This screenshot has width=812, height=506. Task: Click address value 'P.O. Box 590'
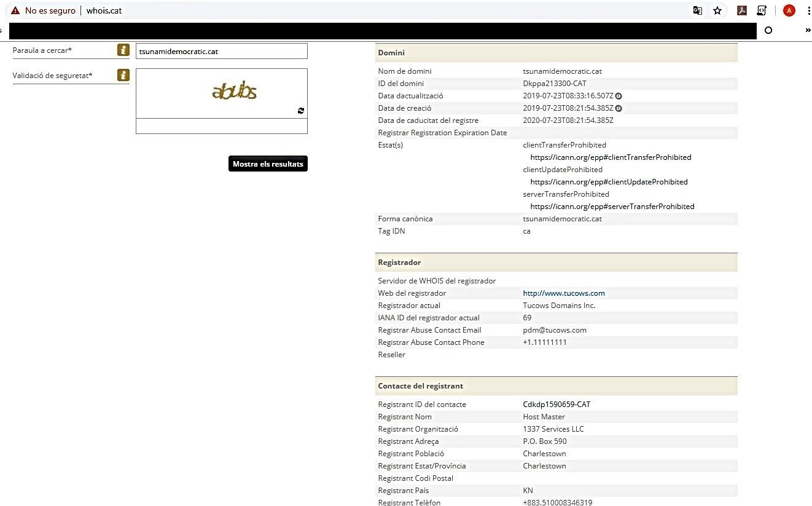[545, 441]
